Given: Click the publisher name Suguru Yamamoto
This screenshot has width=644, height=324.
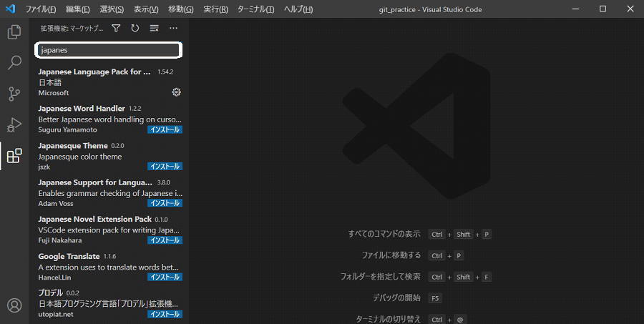Looking at the screenshot, I should 68,129.
